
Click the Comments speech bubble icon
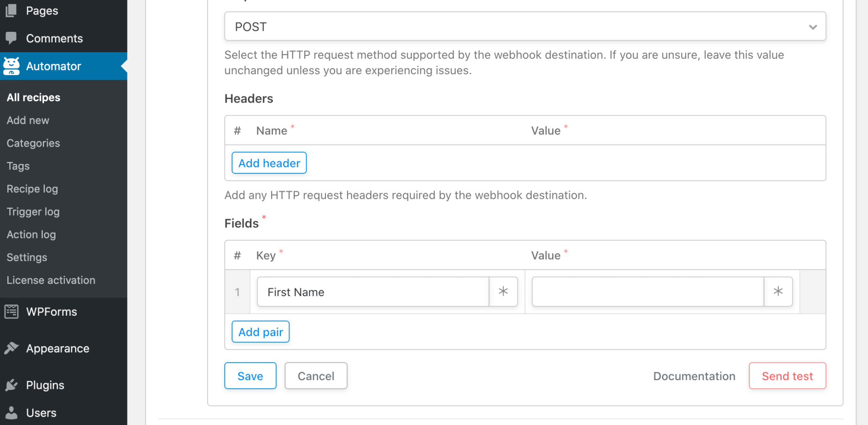click(x=11, y=38)
